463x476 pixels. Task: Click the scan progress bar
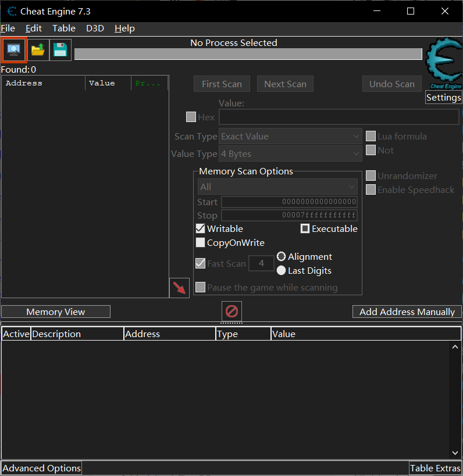click(248, 54)
